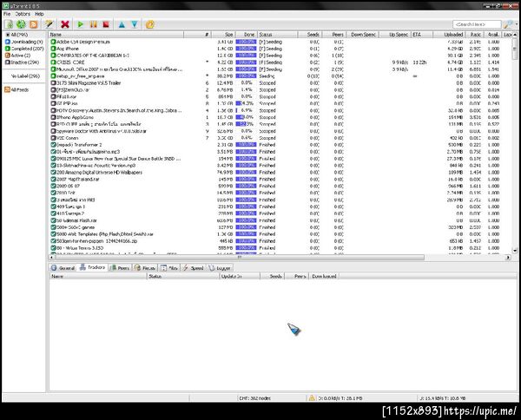Viewport: 521px width, 420px height.
Task: Select the Adobe CS4 Design Premium torrent
Action: [279, 42]
